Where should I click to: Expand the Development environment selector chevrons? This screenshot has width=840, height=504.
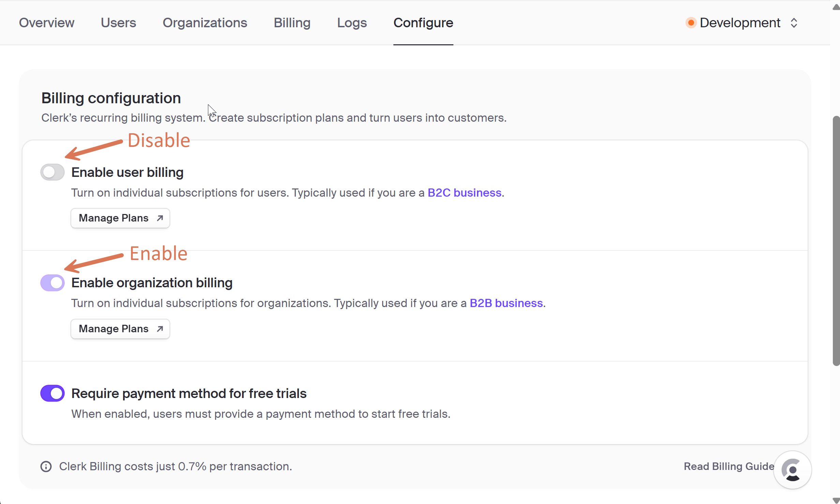point(794,23)
